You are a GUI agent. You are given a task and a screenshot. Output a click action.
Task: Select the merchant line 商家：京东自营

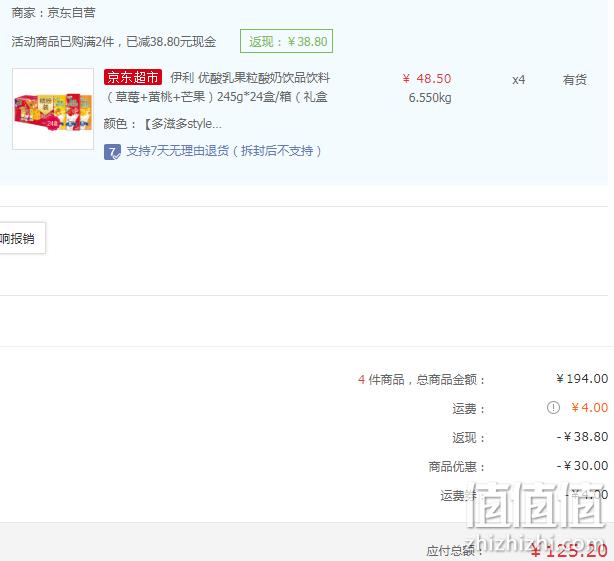point(53,13)
